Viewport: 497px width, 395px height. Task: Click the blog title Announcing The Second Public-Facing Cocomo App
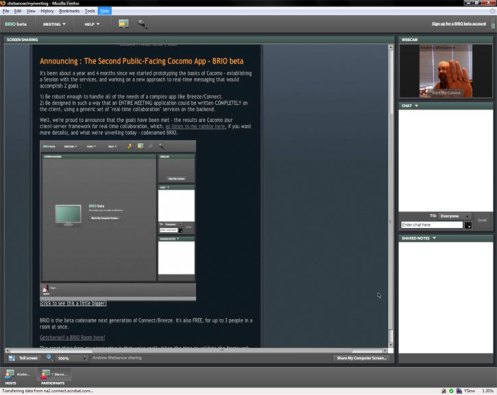(x=142, y=61)
